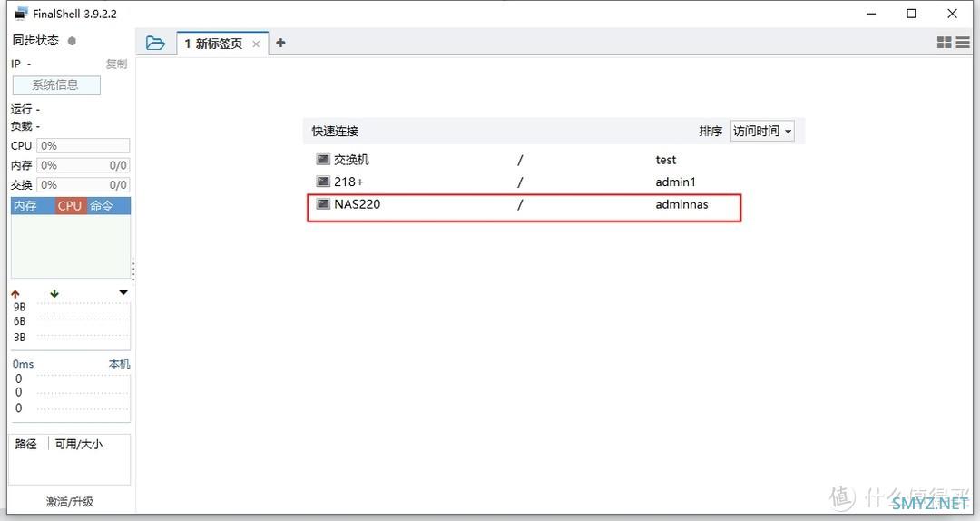Click the sidebar collapse handle dots
Screen dimensions: 980x521
(x=133, y=270)
